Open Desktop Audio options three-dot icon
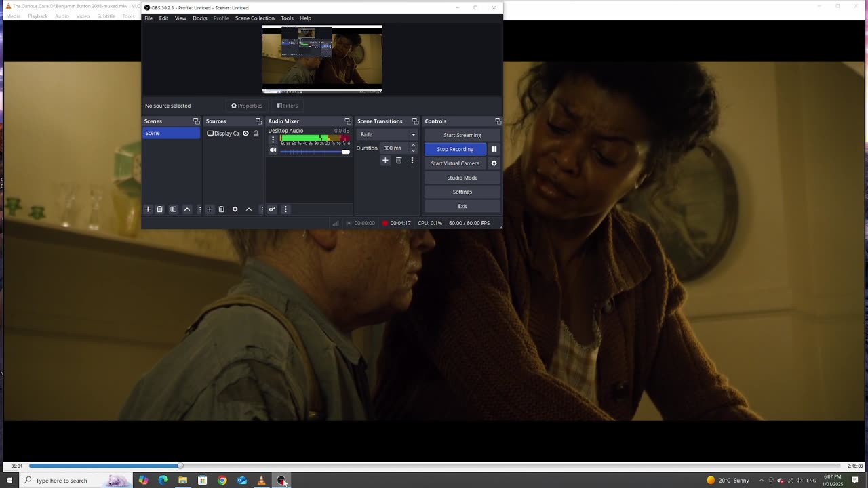 coord(273,140)
